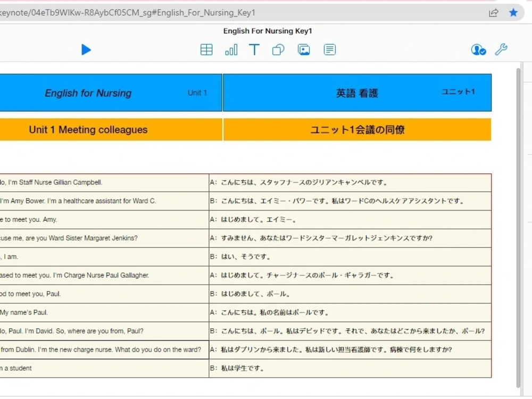This screenshot has height=399, width=532.
Task: Play the Keynote slideshow
Action: pos(86,50)
